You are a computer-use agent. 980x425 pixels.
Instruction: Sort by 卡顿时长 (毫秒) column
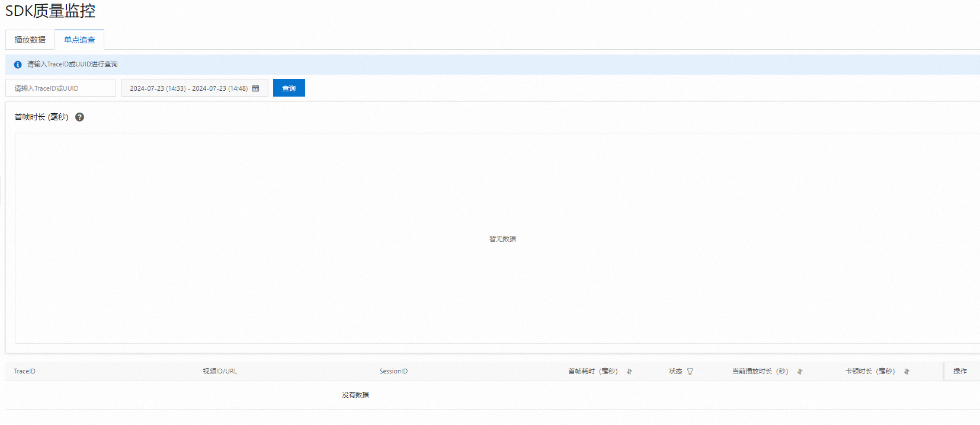click(x=907, y=372)
